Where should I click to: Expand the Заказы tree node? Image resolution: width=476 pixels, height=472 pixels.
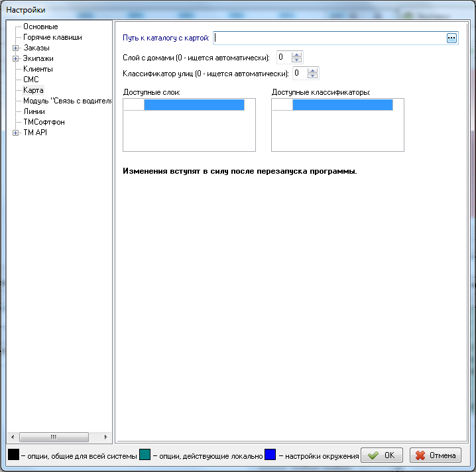point(15,48)
